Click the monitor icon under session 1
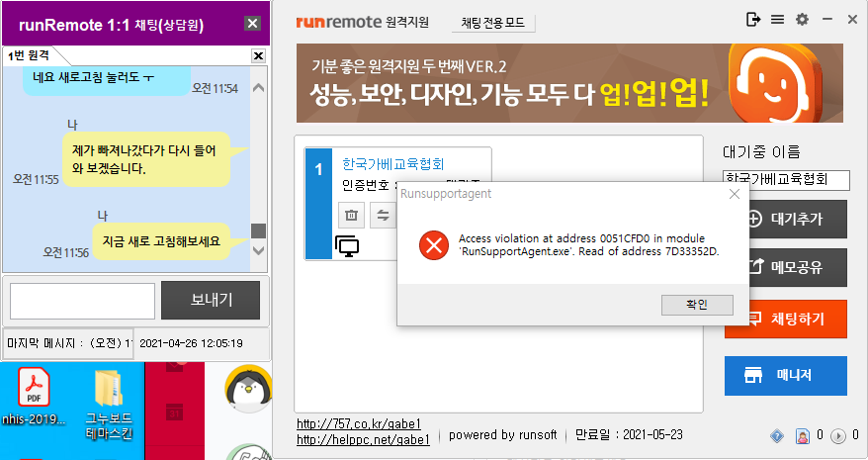Screen dimensions: 868x460 [x=347, y=245]
